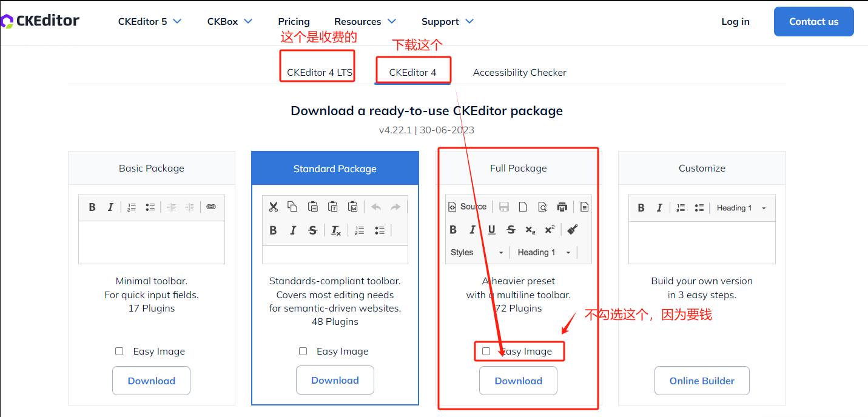
Task: Download the Full Package
Action: pyautogui.click(x=518, y=381)
